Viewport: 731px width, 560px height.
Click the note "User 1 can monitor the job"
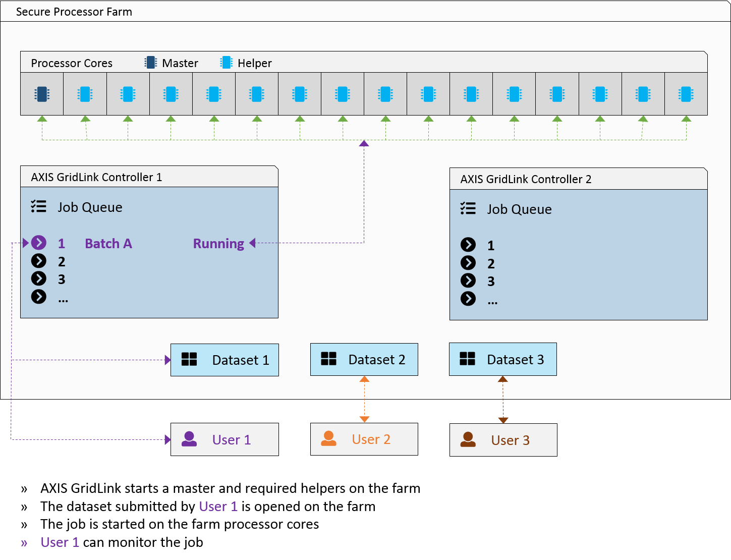coord(122,542)
